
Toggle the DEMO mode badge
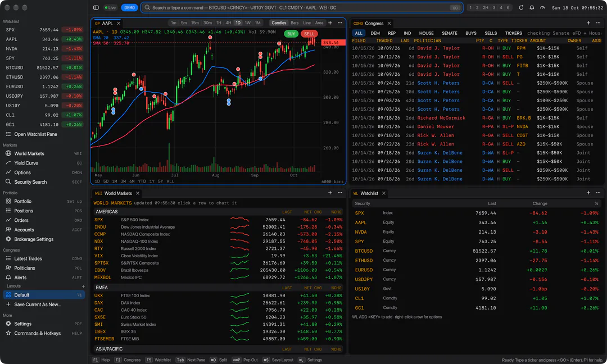[x=129, y=8]
